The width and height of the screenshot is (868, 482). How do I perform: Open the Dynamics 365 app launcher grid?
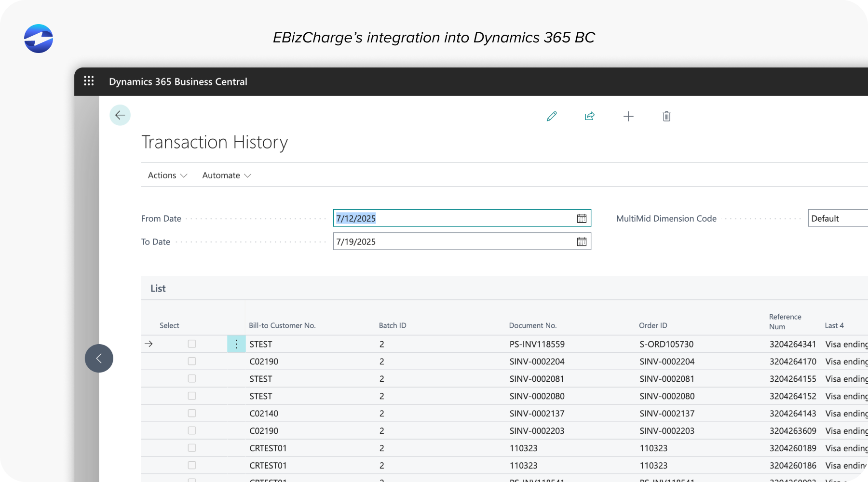89,81
